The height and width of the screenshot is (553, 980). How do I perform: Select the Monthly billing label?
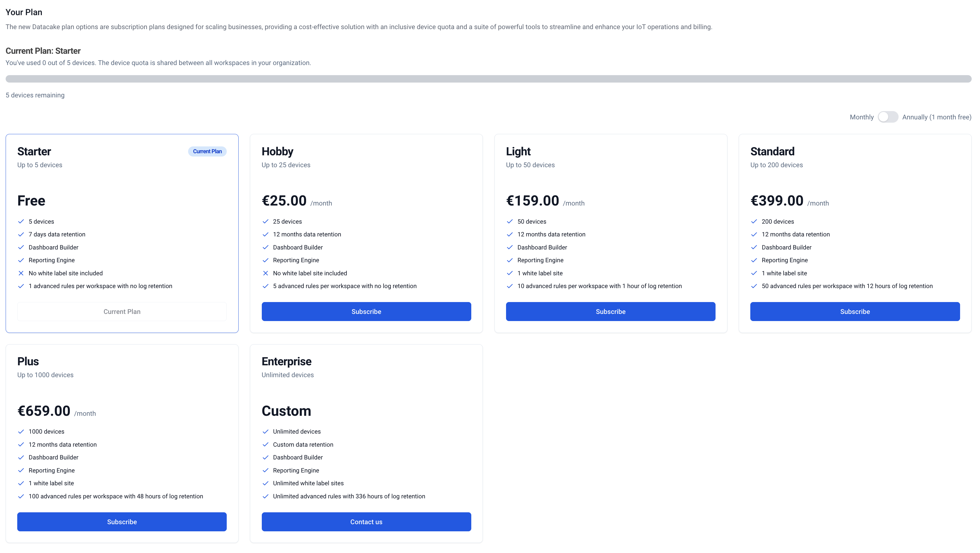click(x=861, y=117)
